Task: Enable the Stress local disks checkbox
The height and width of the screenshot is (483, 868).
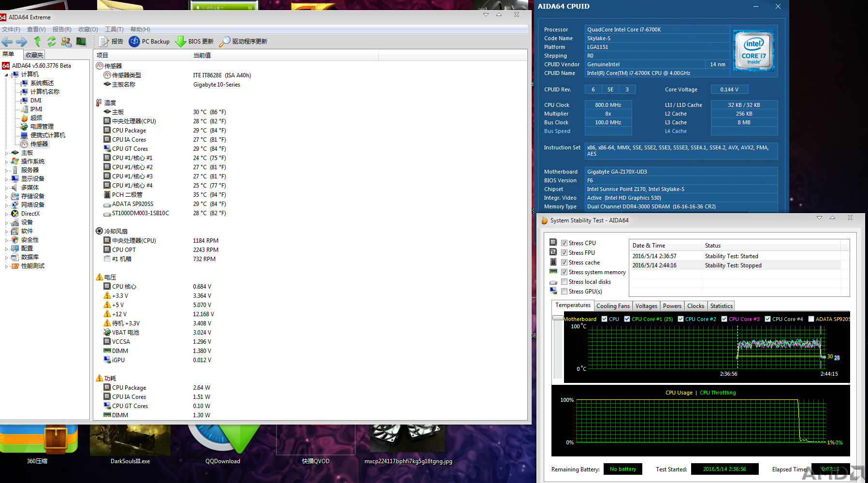Action: point(564,282)
